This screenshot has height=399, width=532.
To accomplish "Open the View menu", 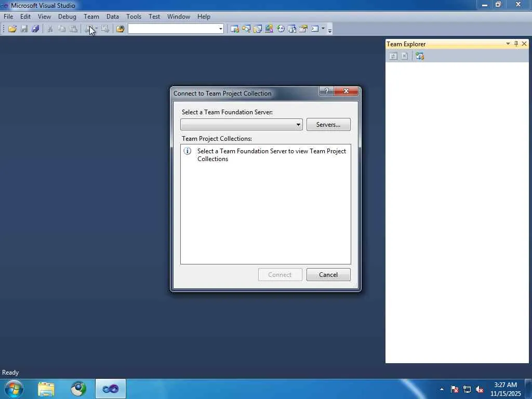I will pyautogui.click(x=44, y=17).
